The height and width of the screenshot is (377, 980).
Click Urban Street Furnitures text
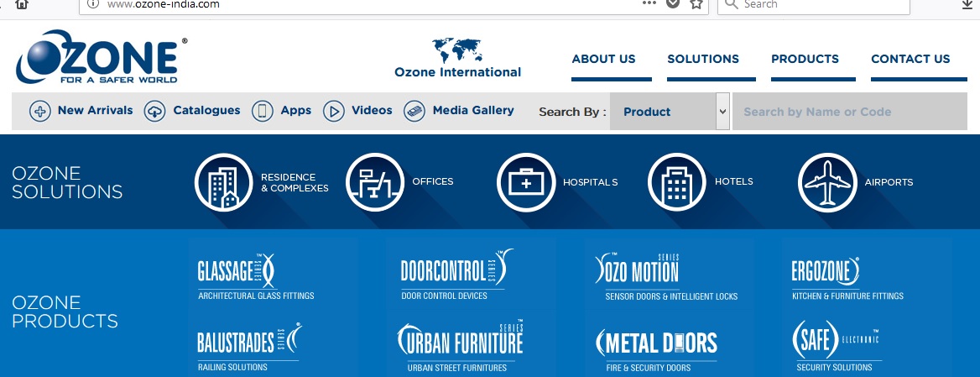point(457,368)
